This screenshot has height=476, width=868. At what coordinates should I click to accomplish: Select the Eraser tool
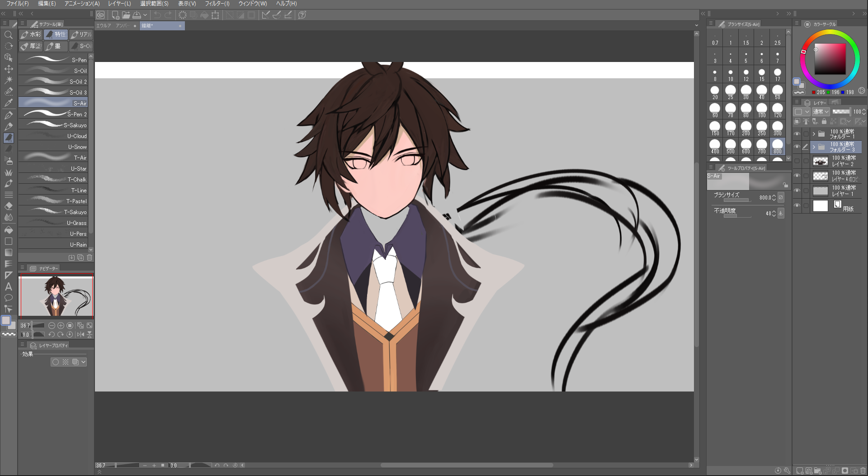8,206
